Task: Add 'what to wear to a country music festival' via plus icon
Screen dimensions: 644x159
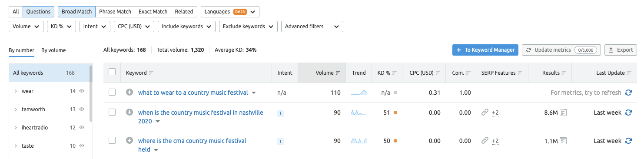Action: coord(129,93)
